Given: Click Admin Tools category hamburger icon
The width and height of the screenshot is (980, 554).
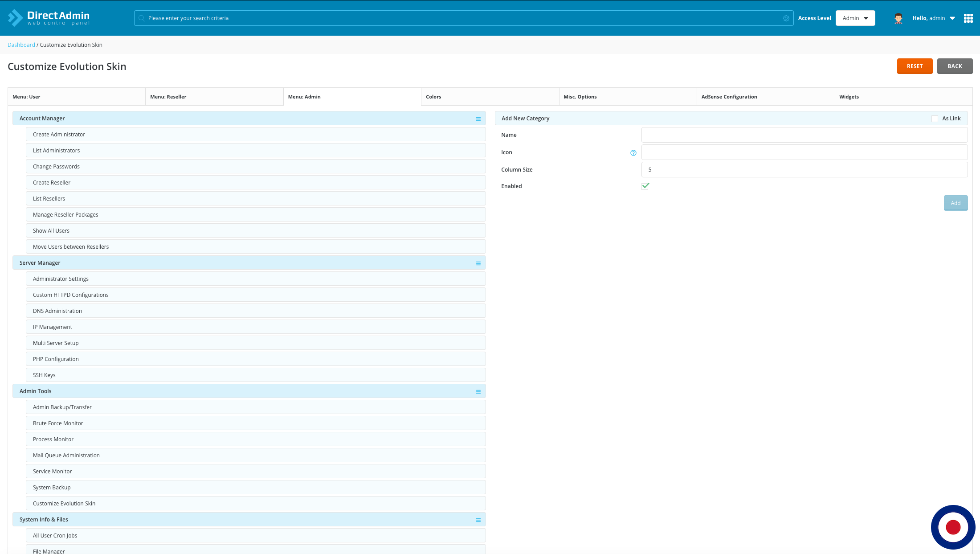Looking at the screenshot, I should pos(478,392).
